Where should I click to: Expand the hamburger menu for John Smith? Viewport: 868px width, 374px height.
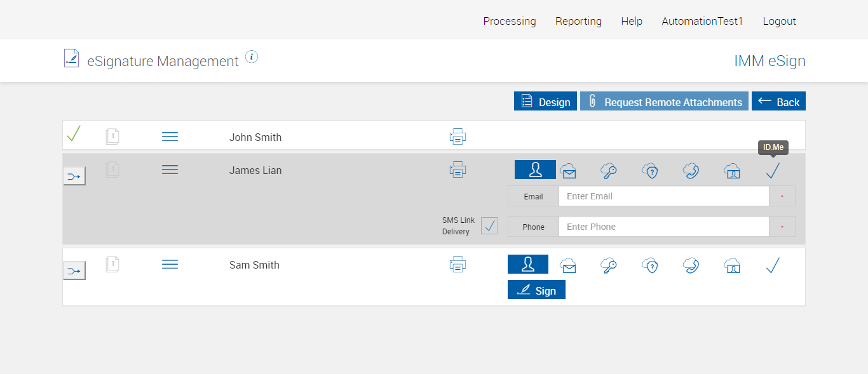[170, 137]
